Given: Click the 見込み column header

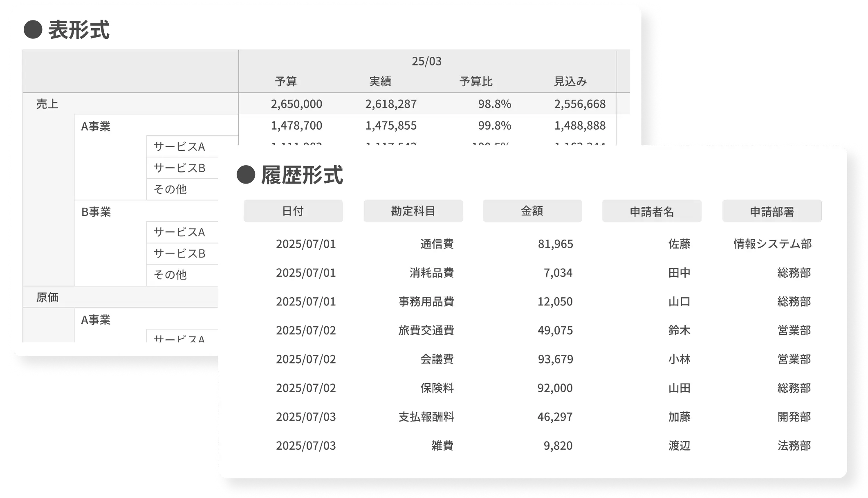Looking at the screenshot, I should tap(570, 81).
